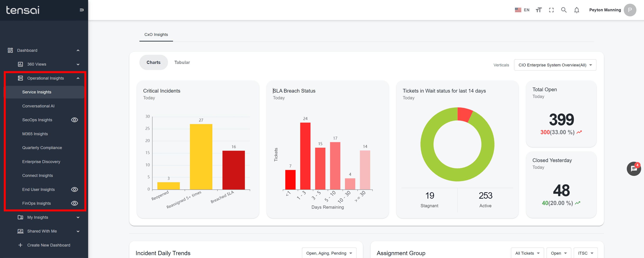Screen dimensions: 644x258
Task: Toggle fullscreen mode icon
Action: (551, 10)
